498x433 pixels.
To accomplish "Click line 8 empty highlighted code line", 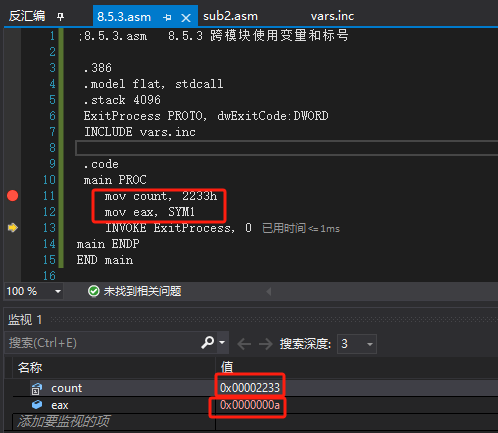I will click(287, 148).
